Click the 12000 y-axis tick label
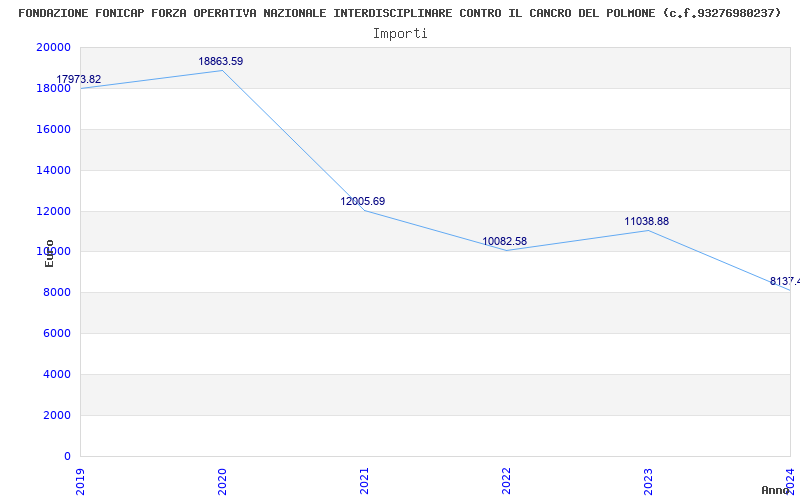The width and height of the screenshot is (800, 500). coord(53,211)
